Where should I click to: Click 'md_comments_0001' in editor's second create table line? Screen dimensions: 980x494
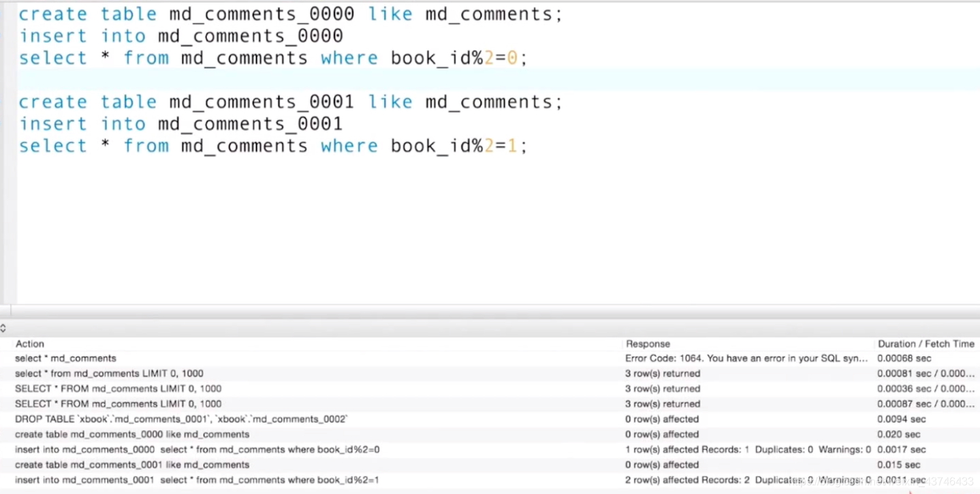pos(262,102)
